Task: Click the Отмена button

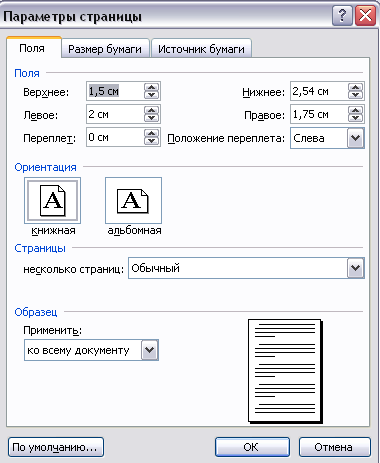Action: [x=334, y=447]
